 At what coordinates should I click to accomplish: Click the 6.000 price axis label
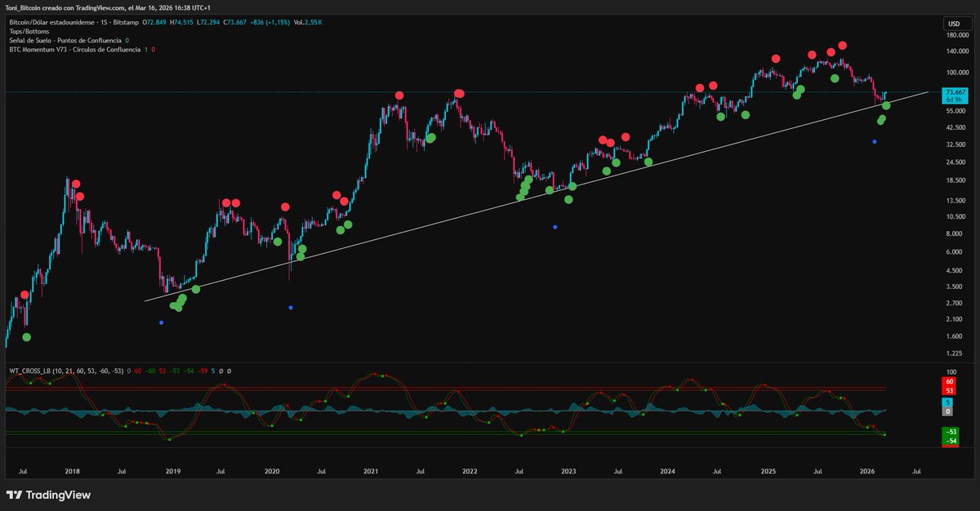(953, 252)
